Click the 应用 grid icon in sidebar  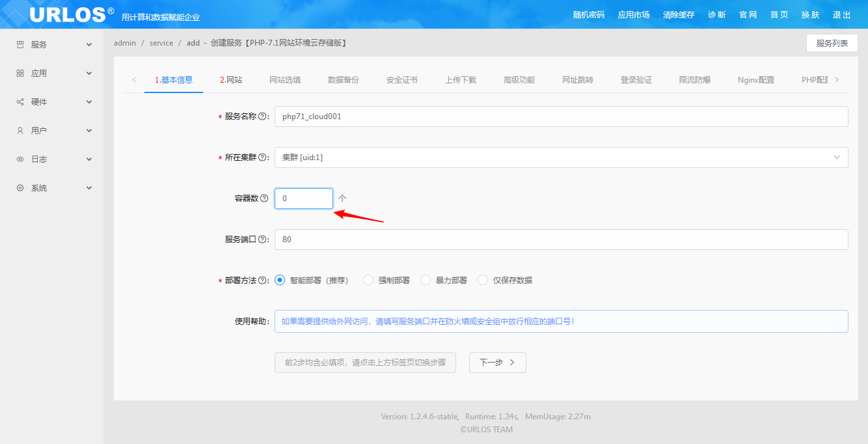(20, 74)
